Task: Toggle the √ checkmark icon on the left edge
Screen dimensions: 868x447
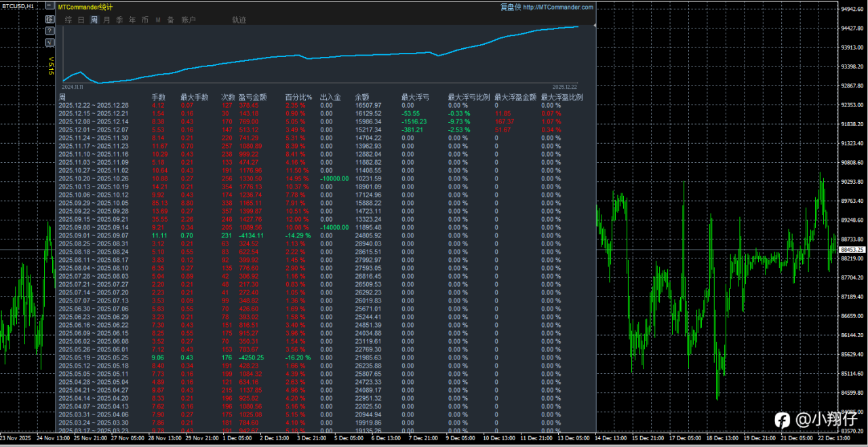Action: click(x=50, y=42)
